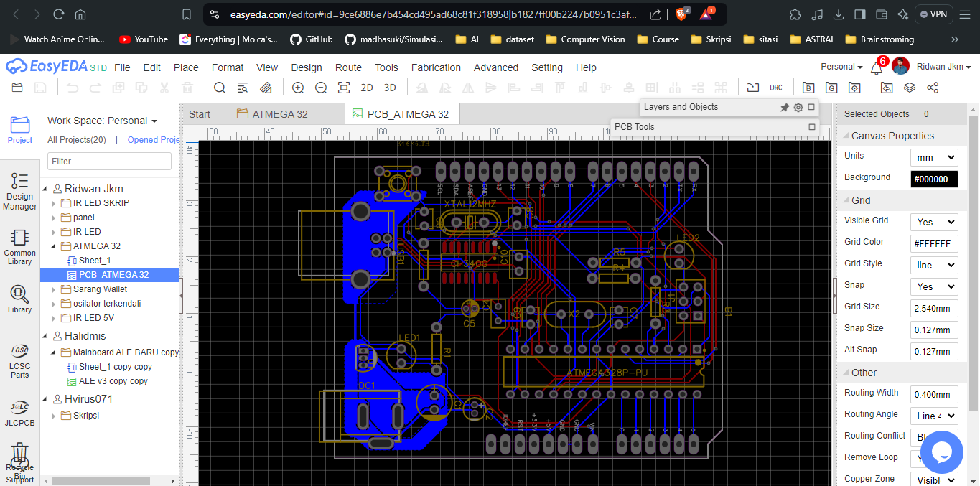The image size is (980, 486).
Task: Click the Fit to window icon
Action: pyautogui.click(x=344, y=88)
